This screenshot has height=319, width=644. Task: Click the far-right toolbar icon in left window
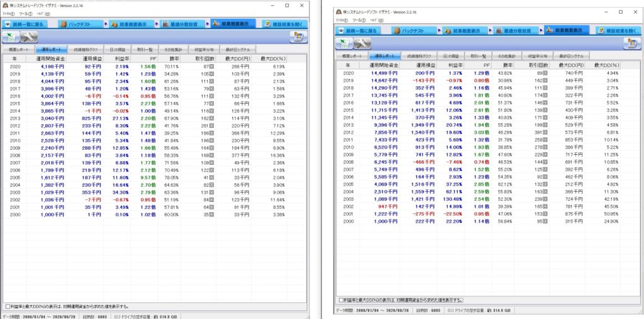pos(296,37)
